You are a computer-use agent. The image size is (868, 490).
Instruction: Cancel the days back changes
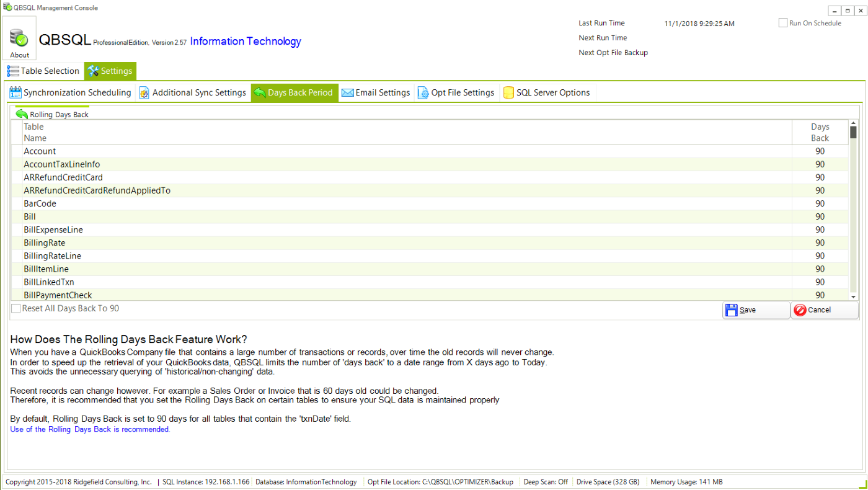pyautogui.click(x=825, y=310)
